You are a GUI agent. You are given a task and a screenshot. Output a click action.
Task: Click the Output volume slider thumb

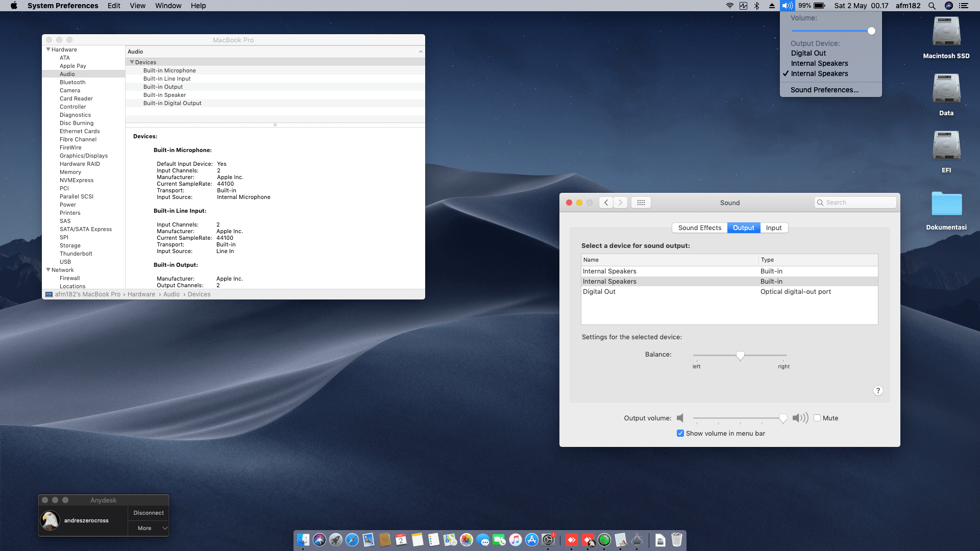[783, 418]
